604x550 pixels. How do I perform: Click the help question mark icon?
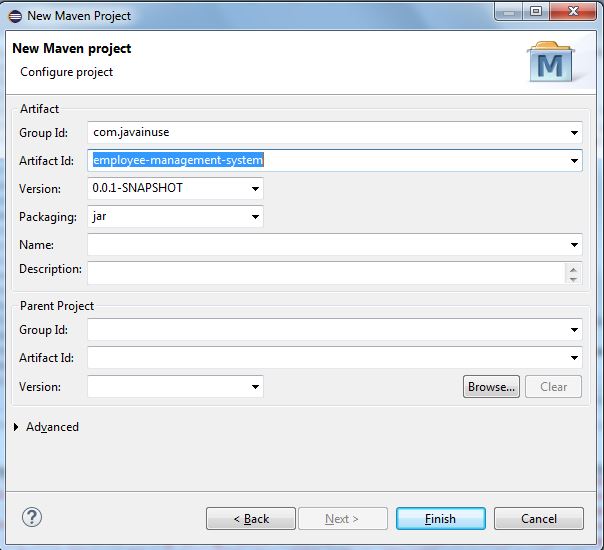(x=32, y=517)
